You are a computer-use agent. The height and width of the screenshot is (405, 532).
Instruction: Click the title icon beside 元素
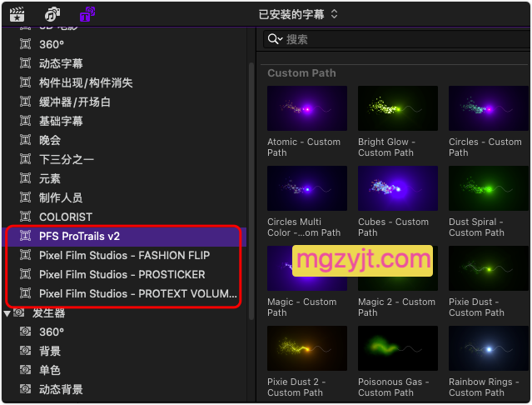click(x=26, y=177)
